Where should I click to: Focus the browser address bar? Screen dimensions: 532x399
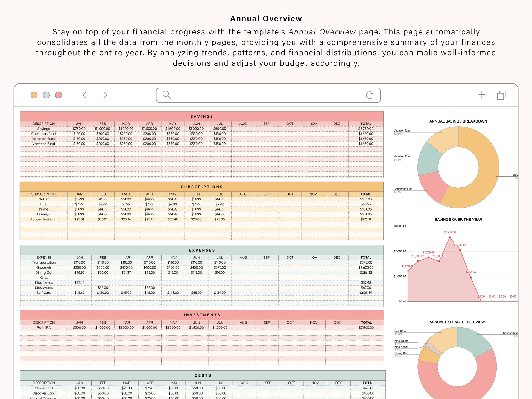pyautogui.click(x=268, y=95)
